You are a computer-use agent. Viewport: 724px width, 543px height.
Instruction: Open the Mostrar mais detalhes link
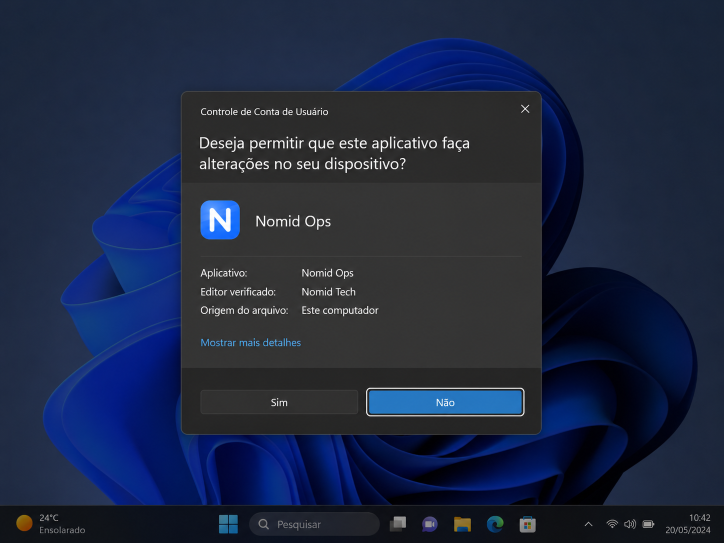click(x=251, y=343)
